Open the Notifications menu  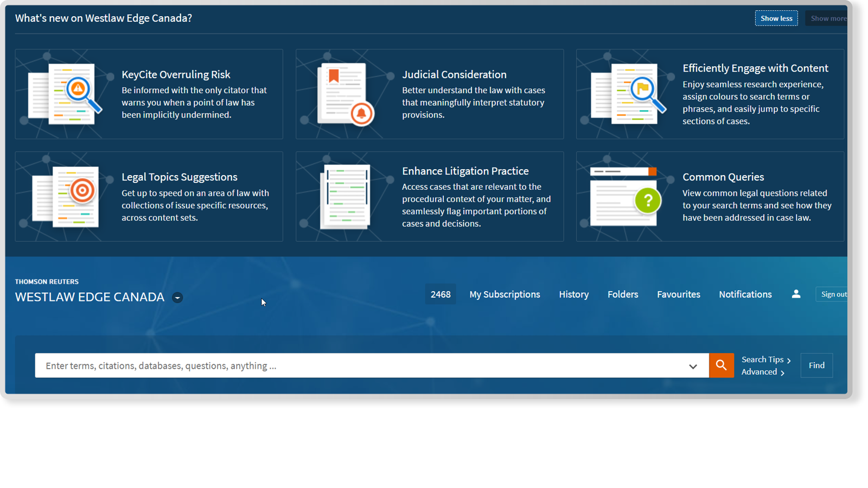[x=745, y=294]
